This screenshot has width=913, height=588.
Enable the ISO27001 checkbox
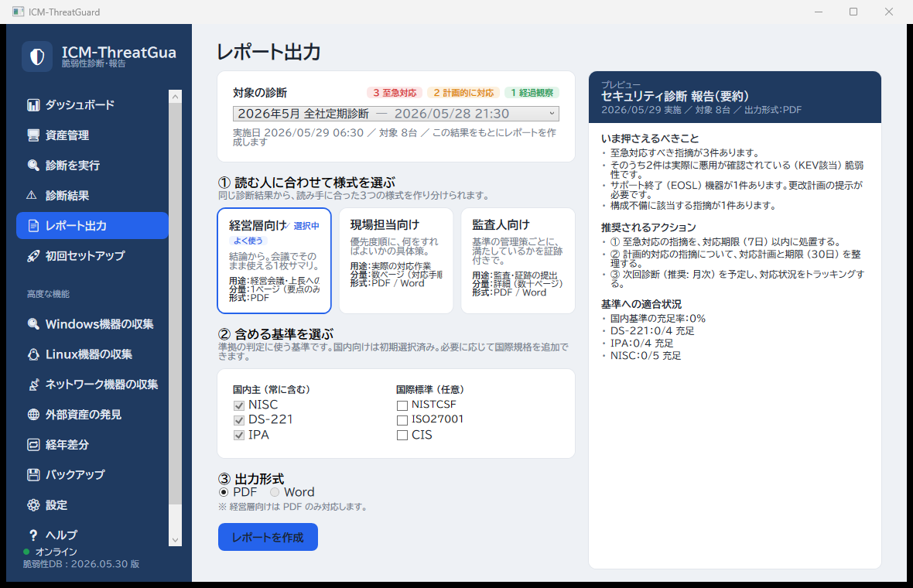coord(402,420)
